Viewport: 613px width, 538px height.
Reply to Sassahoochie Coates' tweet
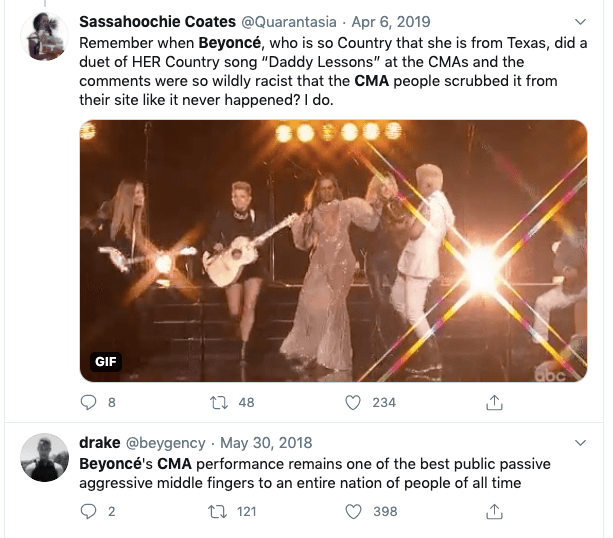(x=89, y=402)
